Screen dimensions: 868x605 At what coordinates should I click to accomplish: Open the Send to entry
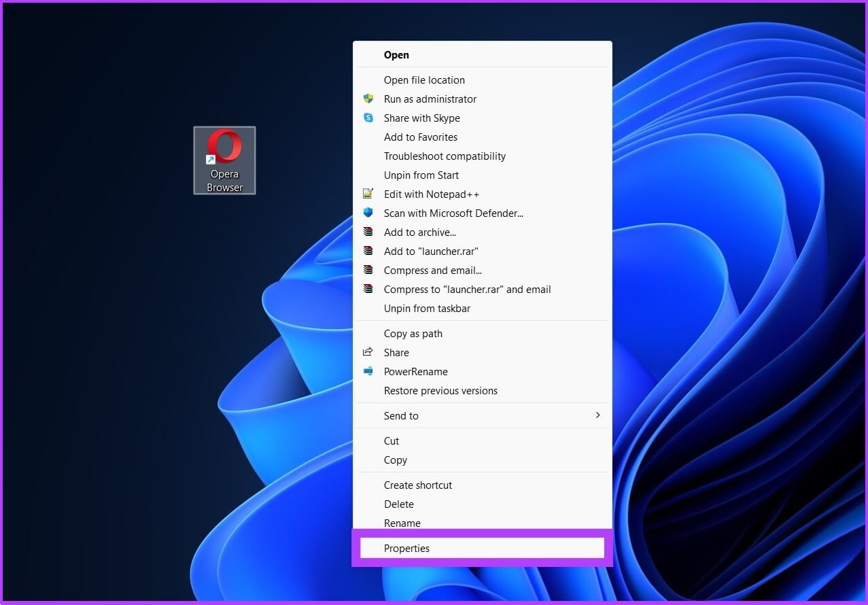483,415
